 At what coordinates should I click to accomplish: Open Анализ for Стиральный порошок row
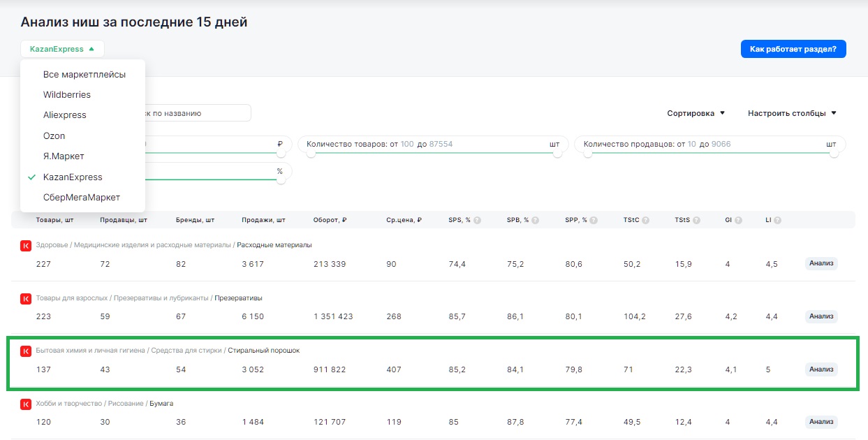[x=821, y=369]
